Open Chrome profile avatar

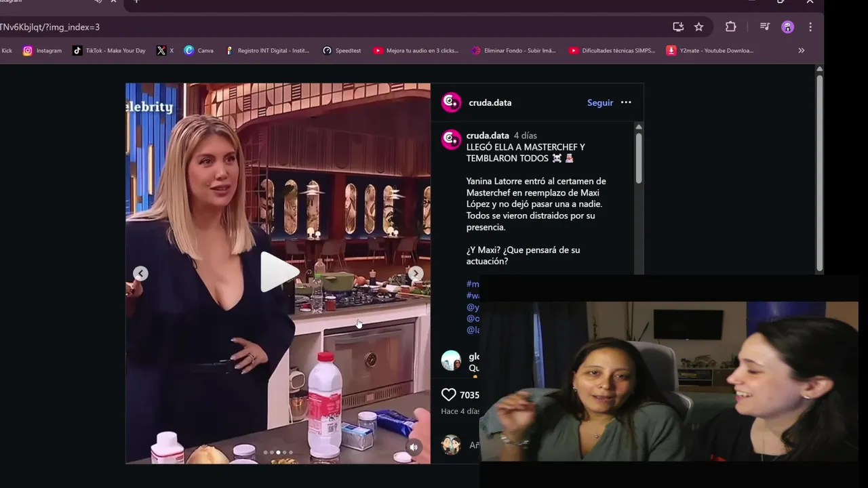tap(787, 27)
